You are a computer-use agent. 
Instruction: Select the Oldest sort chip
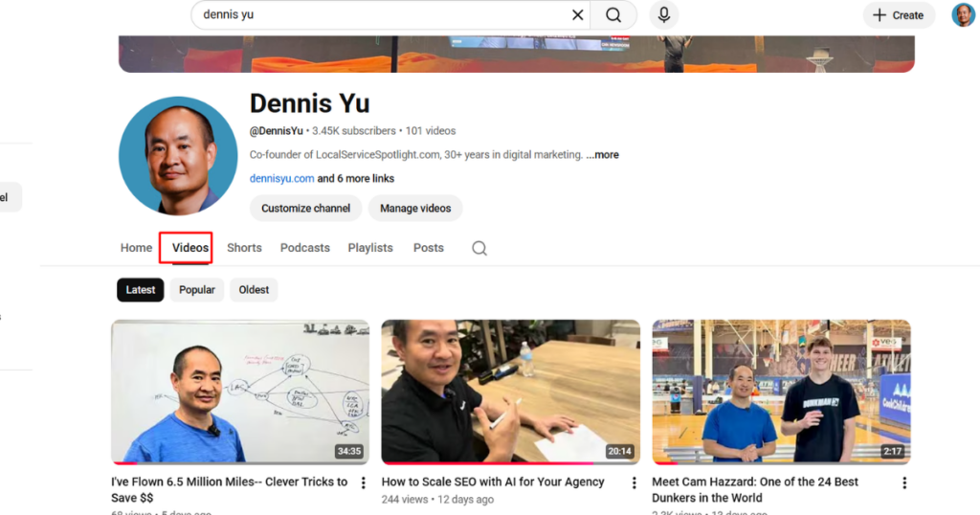pos(254,290)
